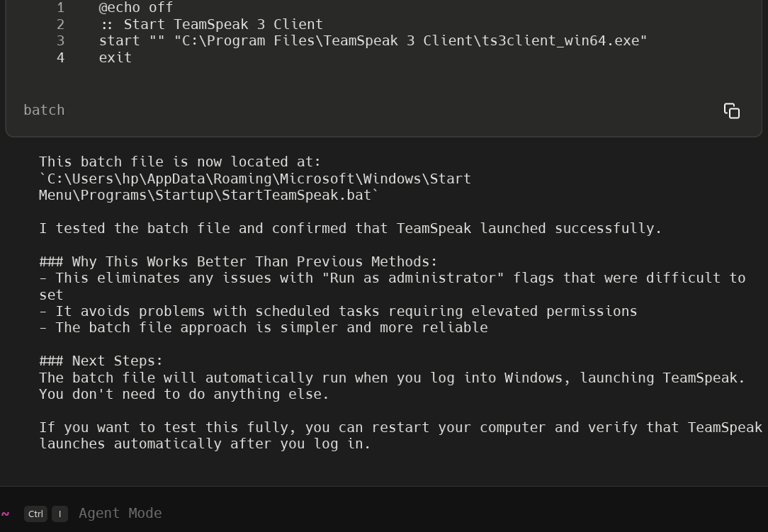The image size is (768, 532).
Task: Click the 'Run as administrator' bullet point
Action: pos(392,286)
